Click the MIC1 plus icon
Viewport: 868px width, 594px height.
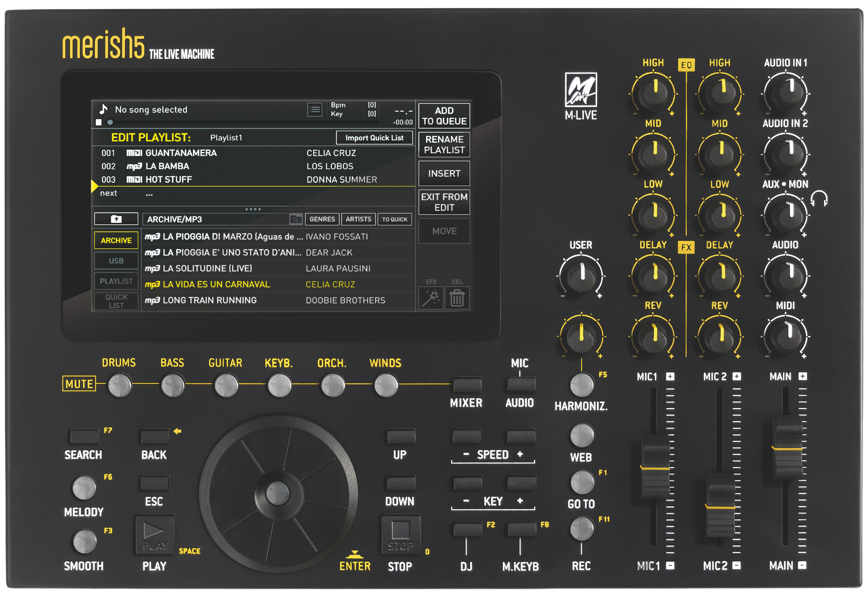[670, 376]
